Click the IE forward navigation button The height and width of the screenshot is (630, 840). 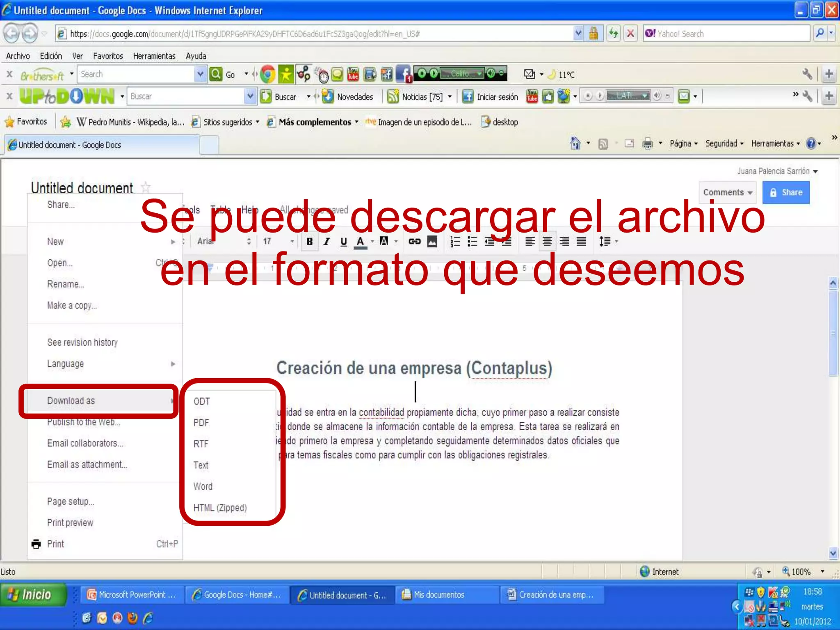coord(30,33)
